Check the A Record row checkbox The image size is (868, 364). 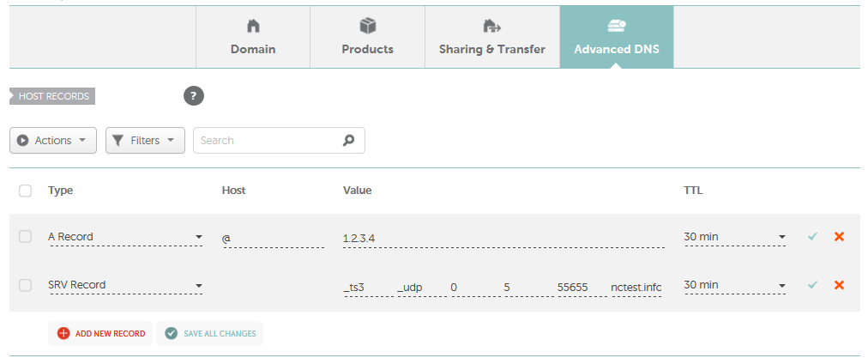26,237
